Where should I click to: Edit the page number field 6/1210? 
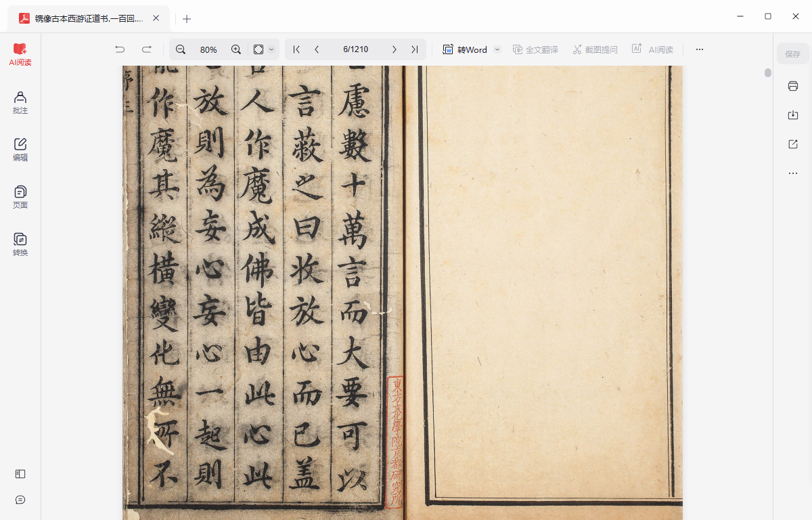coord(355,49)
